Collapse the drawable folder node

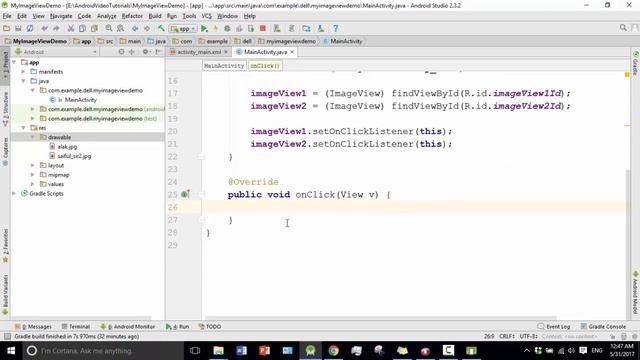tap(33, 137)
